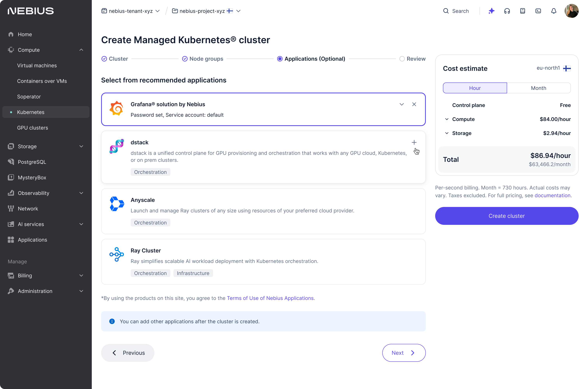Click the Next button

(404, 353)
